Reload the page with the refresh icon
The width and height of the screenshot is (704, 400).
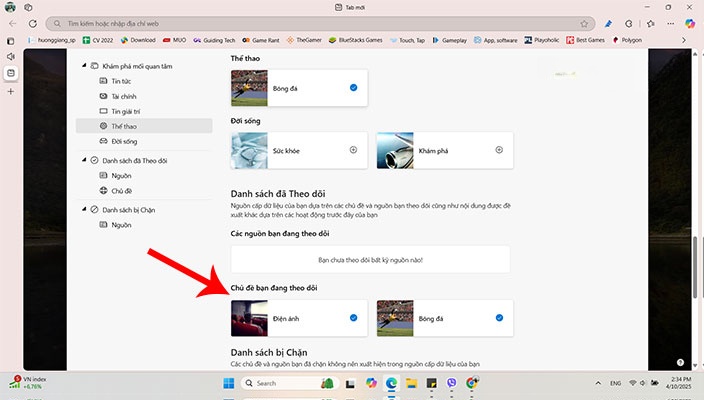coord(33,23)
